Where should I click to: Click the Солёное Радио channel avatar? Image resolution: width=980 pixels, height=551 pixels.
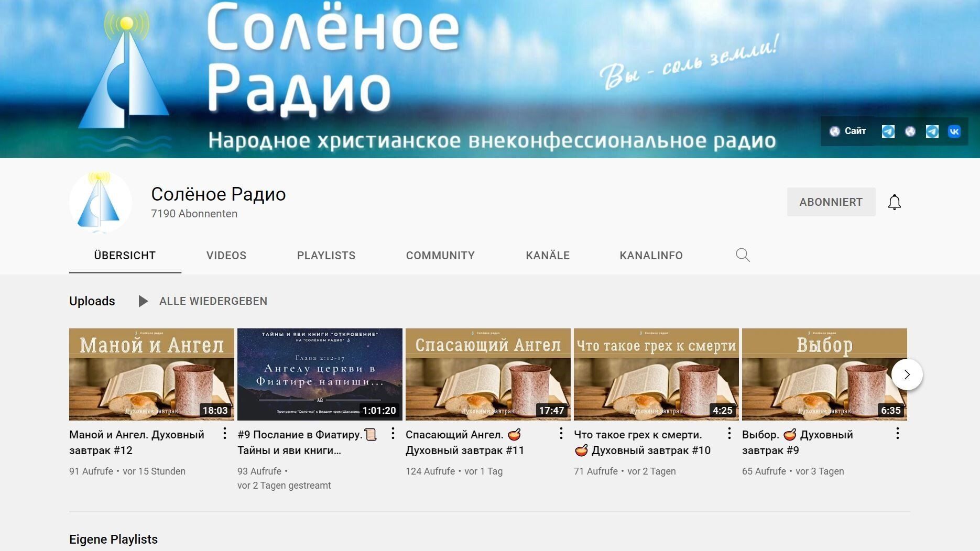point(100,202)
